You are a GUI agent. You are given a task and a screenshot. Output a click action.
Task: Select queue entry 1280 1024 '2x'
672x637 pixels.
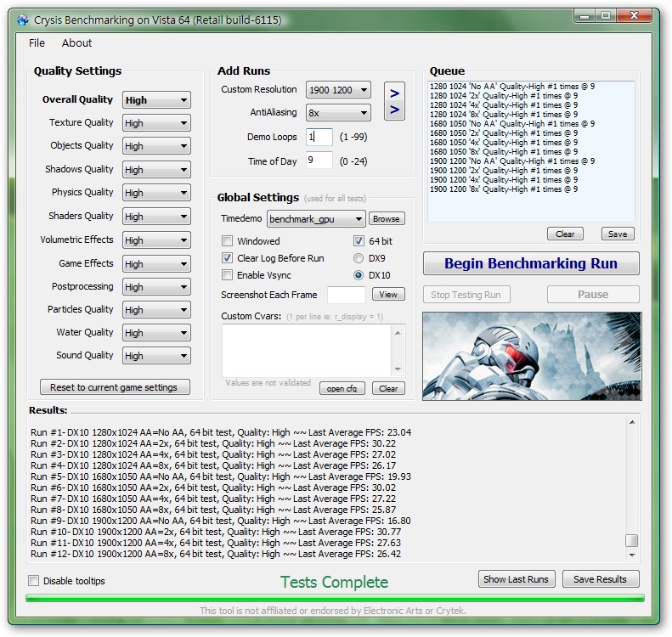(504, 95)
